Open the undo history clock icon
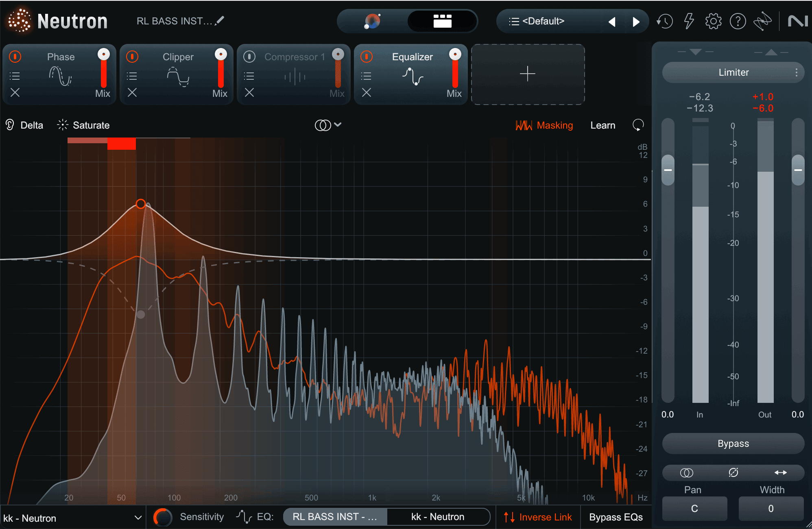812x529 pixels. point(665,21)
